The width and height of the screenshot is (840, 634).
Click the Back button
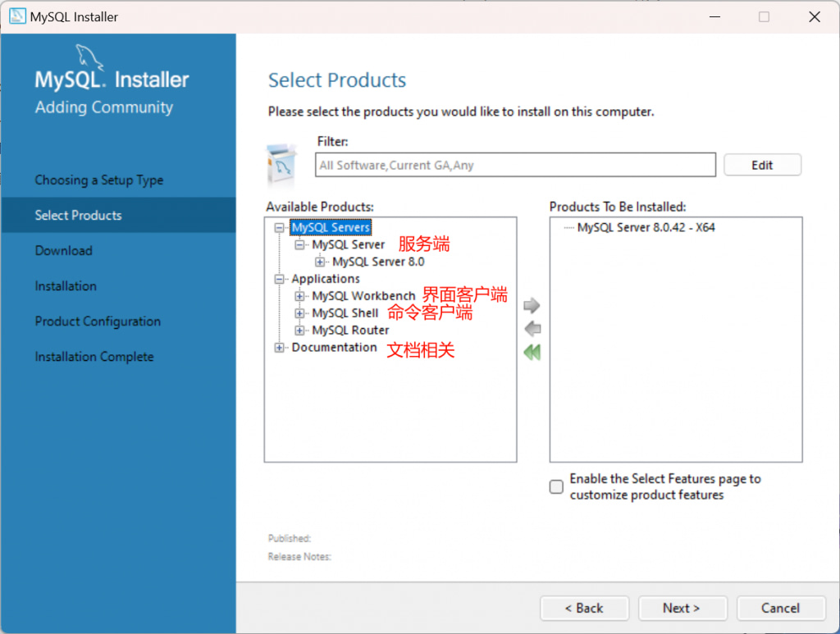[584, 608]
